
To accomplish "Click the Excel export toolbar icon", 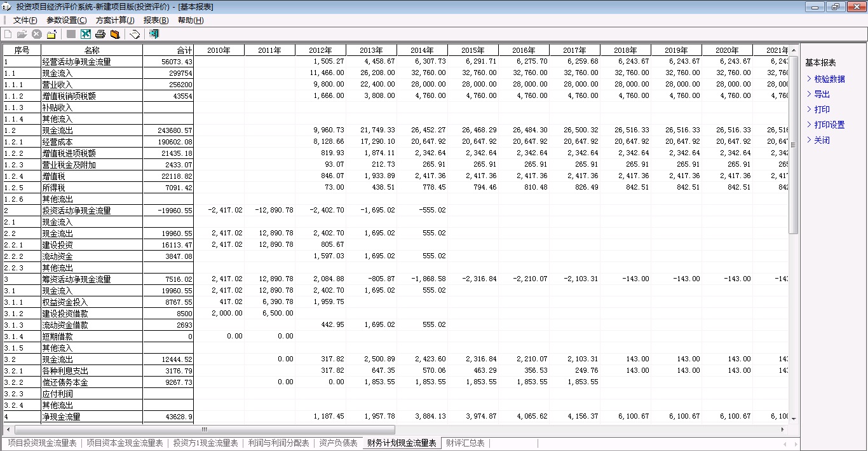I will click(86, 34).
